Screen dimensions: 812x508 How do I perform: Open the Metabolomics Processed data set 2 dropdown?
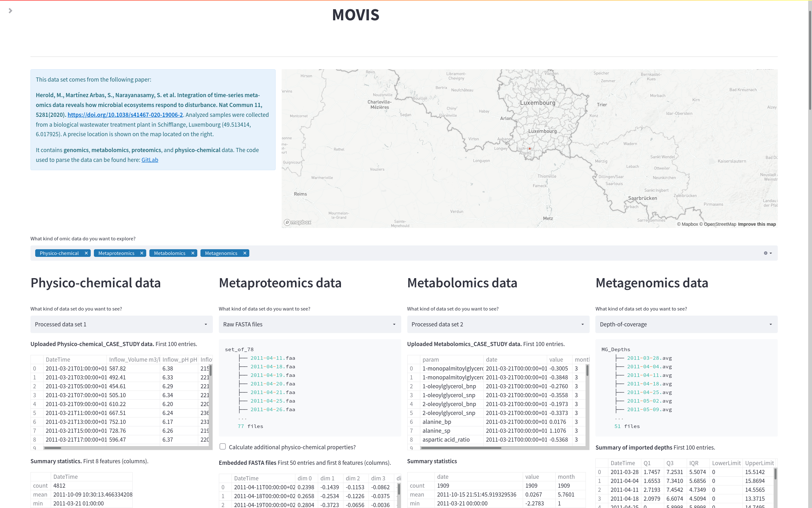[498, 324]
